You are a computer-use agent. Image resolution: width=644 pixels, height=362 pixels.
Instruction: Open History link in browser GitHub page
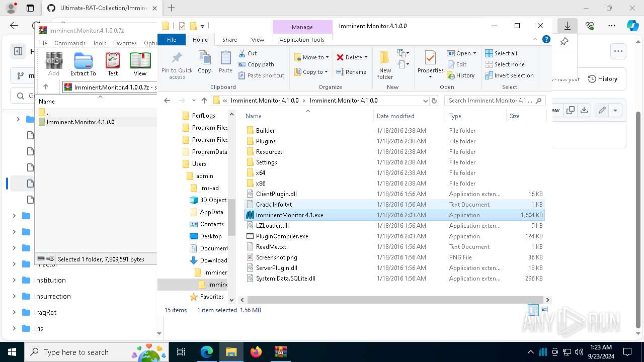(x=603, y=79)
